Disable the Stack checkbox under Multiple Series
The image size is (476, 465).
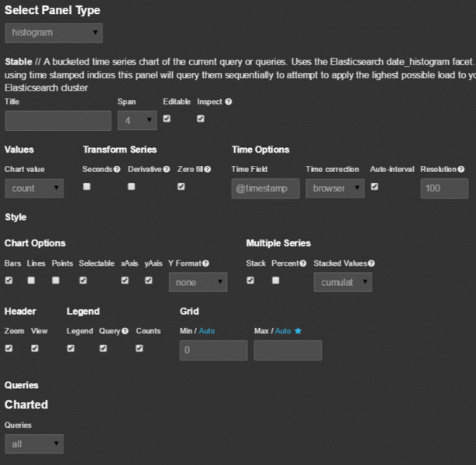click(250, 281)
